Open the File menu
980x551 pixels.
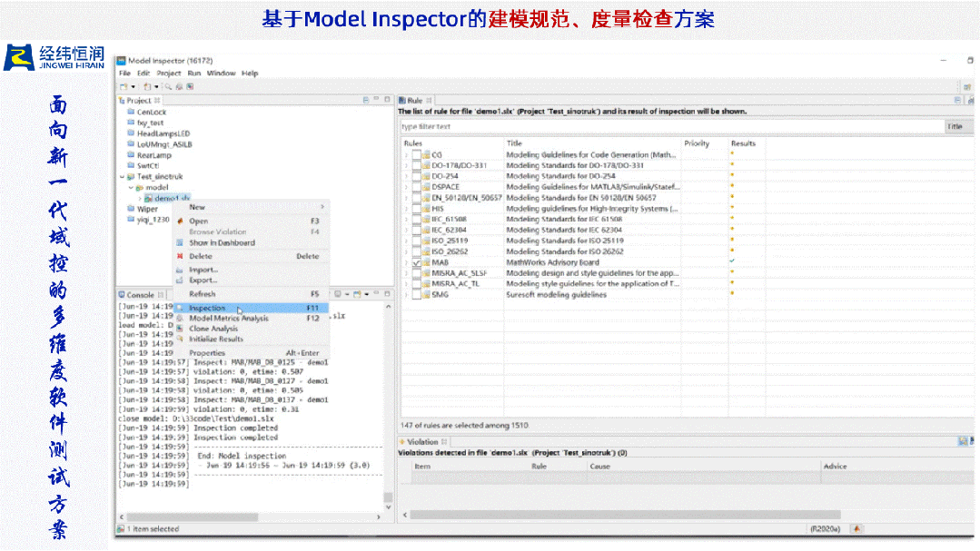point(125,74)
